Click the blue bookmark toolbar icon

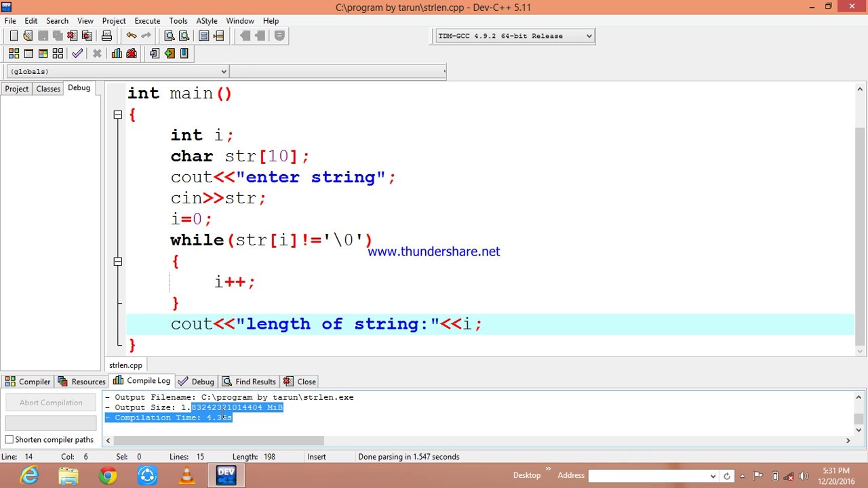tap(184, 54)
